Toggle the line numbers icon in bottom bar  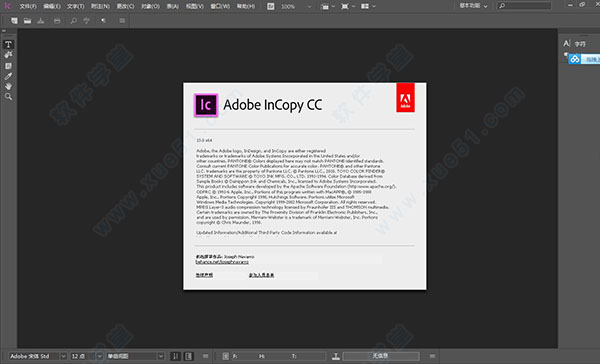click(176, 356)
